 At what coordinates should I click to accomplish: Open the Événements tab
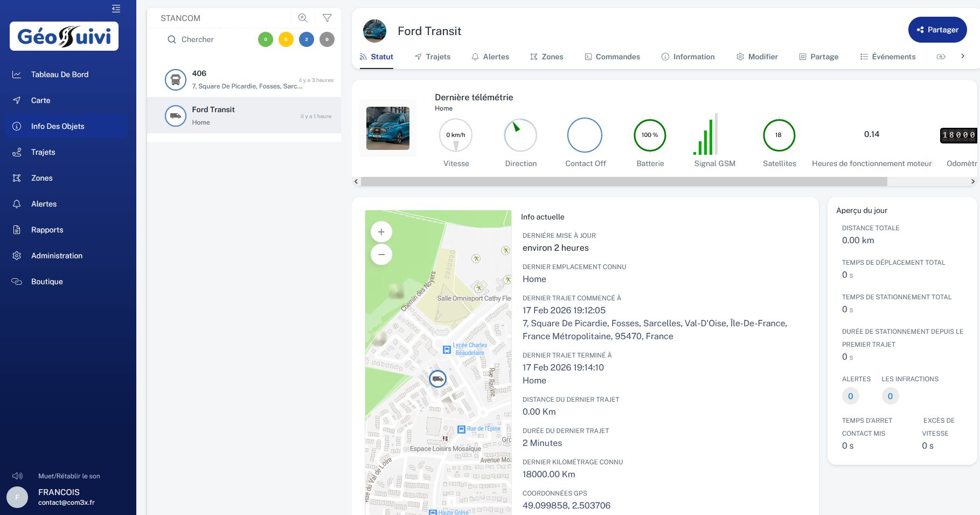click(x=887, y=57)
